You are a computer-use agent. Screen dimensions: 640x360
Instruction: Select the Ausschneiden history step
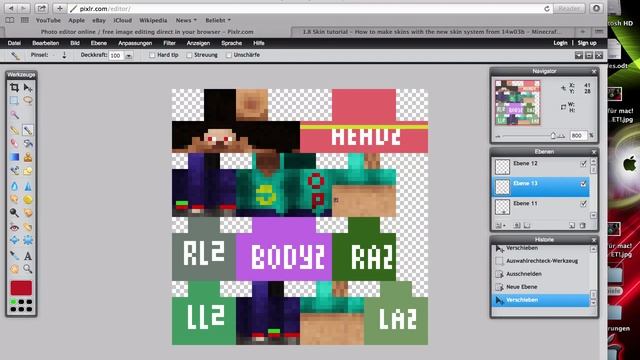tap(541, 274)
